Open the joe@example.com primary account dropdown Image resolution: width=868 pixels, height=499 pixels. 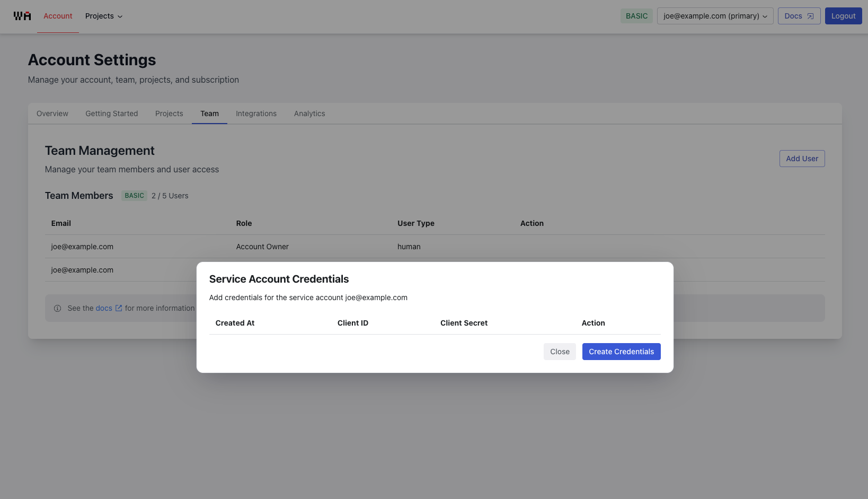(x=715, y=16)
